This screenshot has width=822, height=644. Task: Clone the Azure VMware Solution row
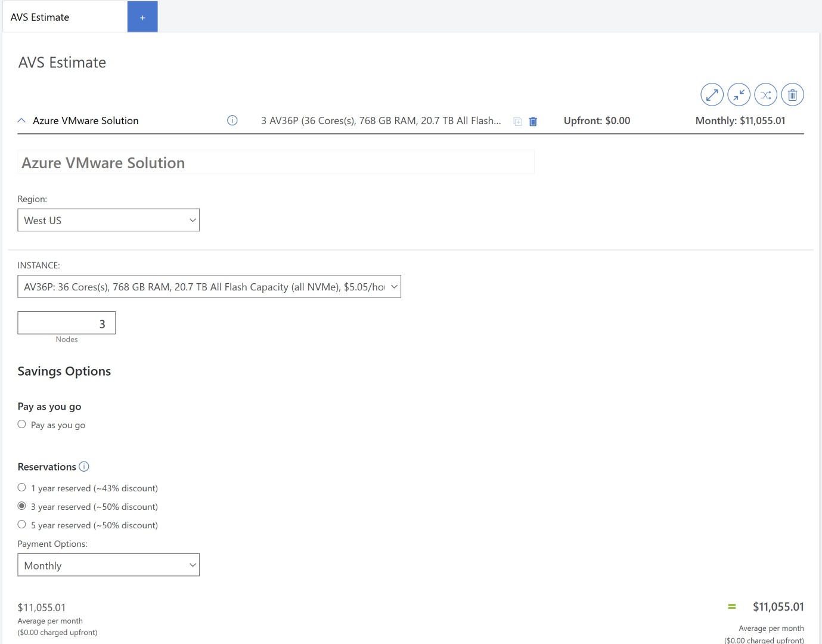pyautogui.click(x=518, y=122)
